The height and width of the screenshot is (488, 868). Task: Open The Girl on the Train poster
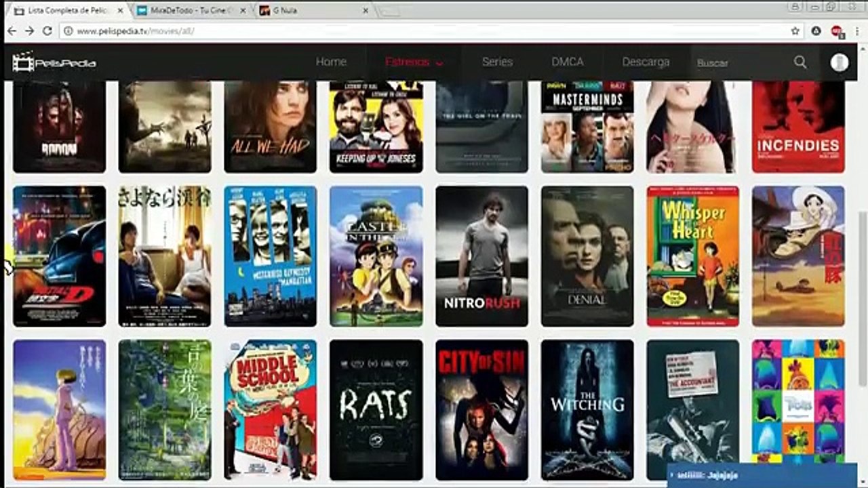[481, 127]
